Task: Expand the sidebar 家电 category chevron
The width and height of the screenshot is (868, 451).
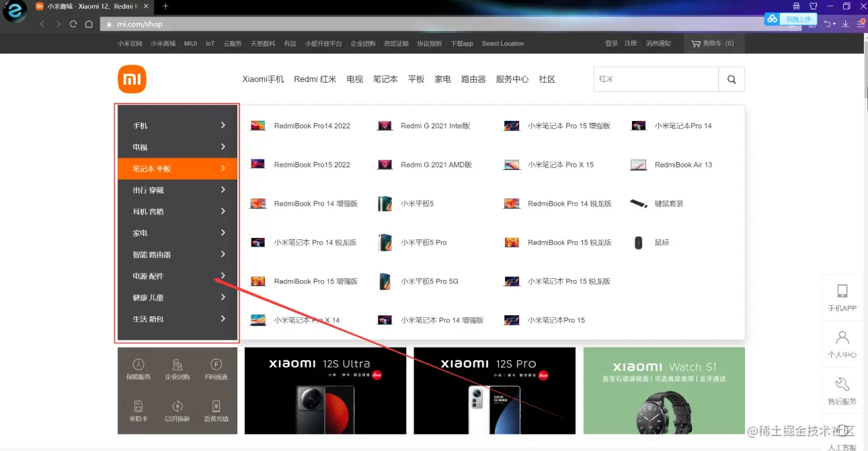Action: coord(223,233)
